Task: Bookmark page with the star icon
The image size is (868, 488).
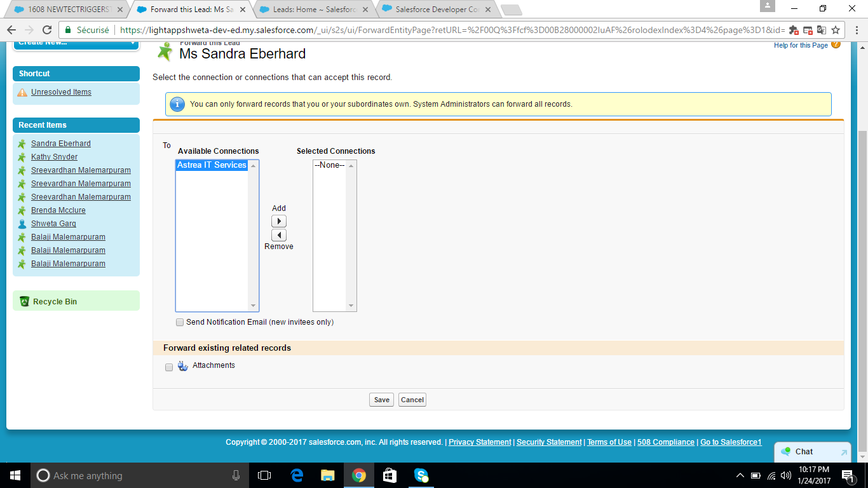Action: (836, 30)
